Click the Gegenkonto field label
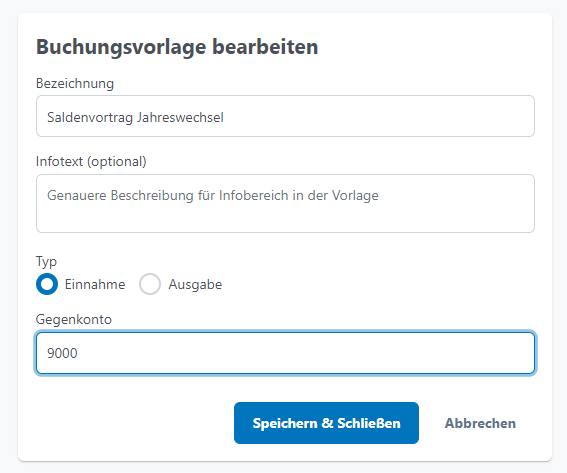 (x=74, y=320)
